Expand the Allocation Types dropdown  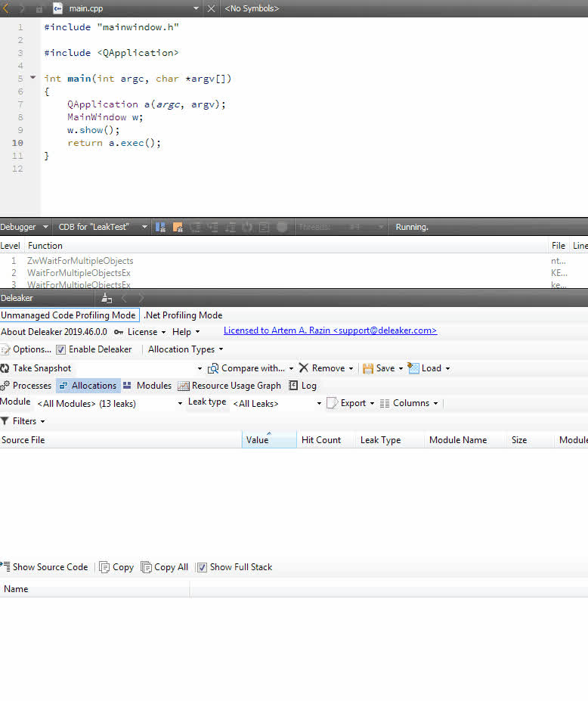185,349
